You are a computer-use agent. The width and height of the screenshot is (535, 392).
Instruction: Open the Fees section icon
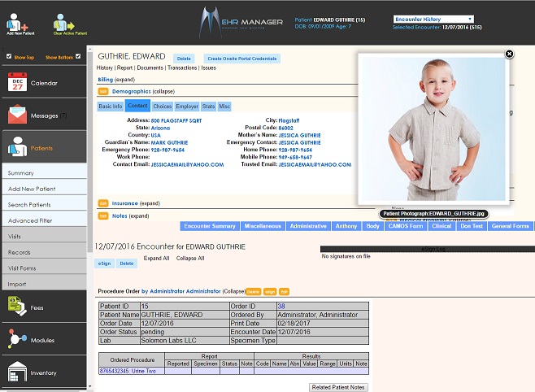(17, 304)
